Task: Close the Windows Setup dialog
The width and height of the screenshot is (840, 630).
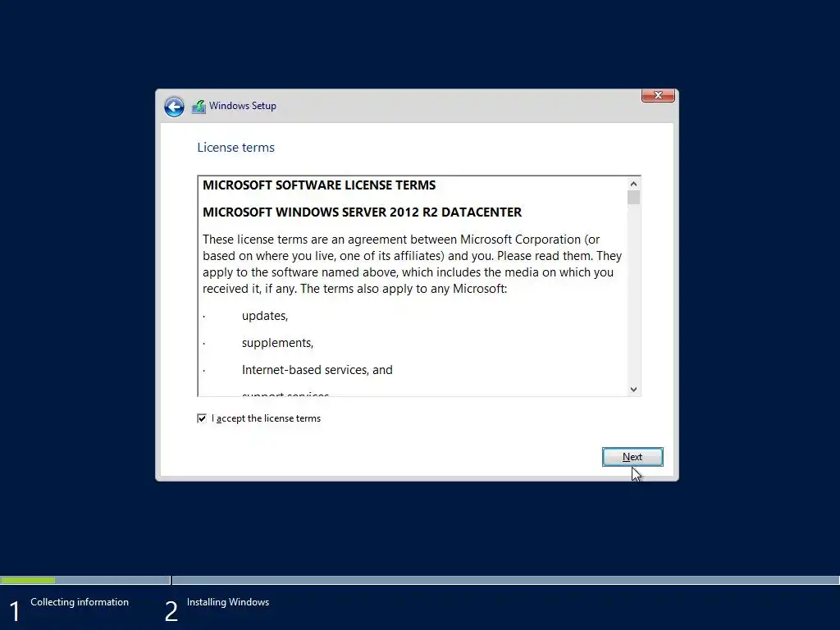Action: [658, 95]
